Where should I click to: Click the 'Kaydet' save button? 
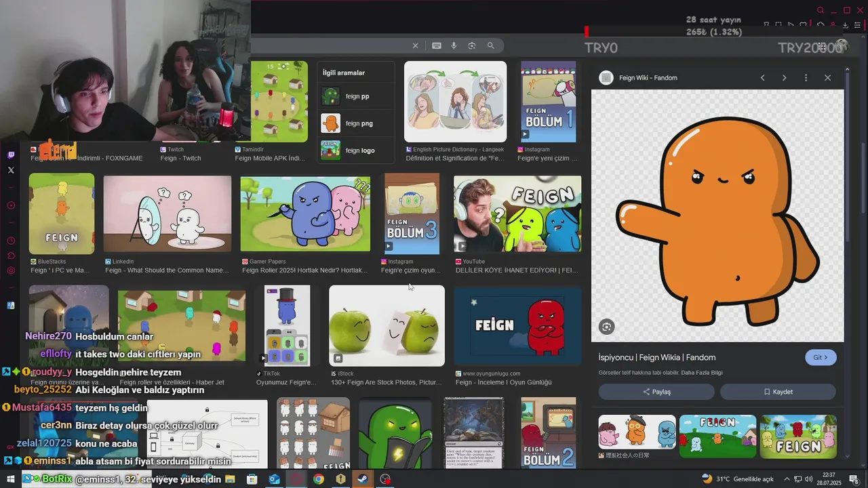point(778,392)
